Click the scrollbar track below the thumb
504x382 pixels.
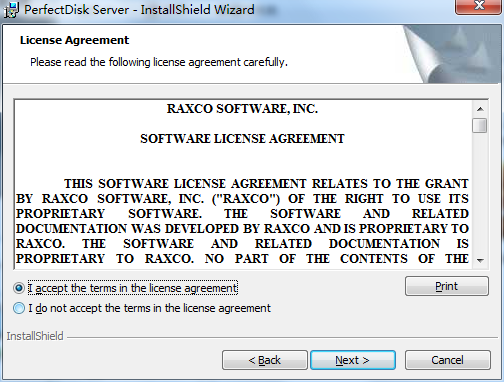tap(480, 193)
